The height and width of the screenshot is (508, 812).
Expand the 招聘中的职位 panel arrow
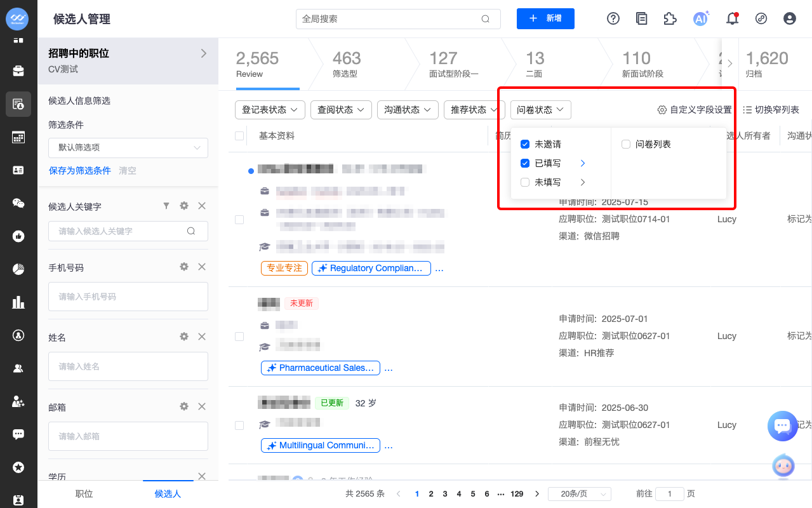204,53
